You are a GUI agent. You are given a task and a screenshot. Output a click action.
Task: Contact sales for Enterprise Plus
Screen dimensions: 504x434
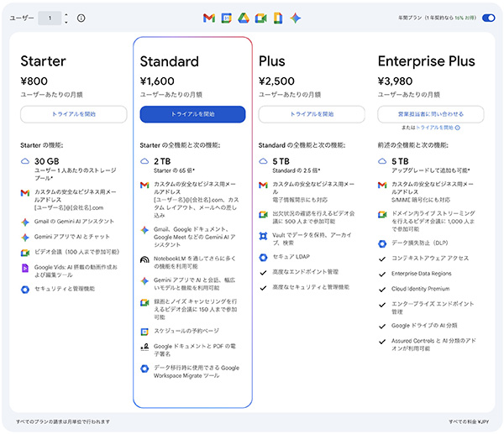tap(431, 114)
